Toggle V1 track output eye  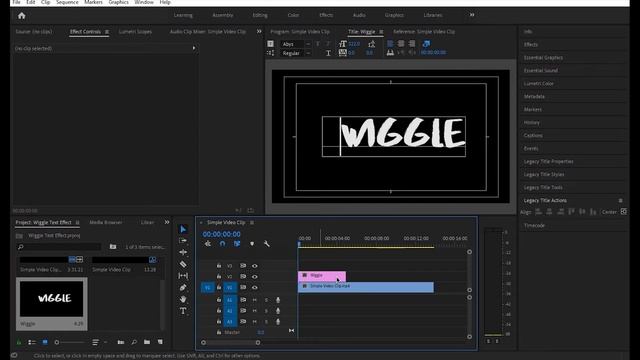point(255,287)
